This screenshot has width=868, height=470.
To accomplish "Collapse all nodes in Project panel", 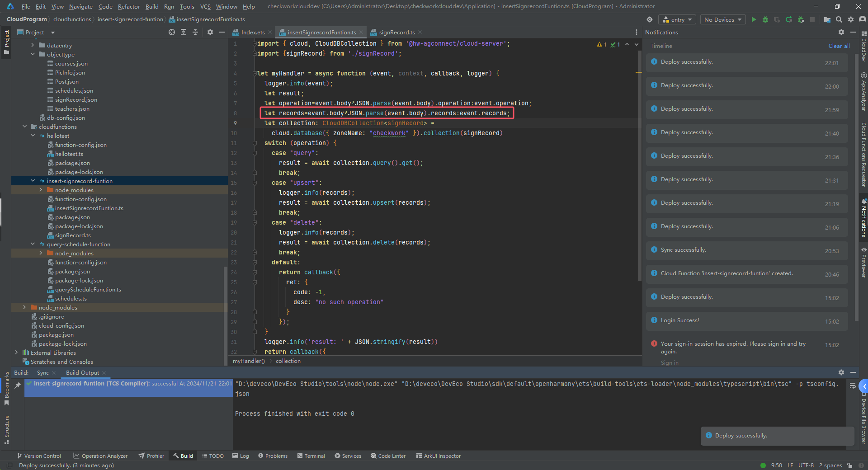I will pyautogui.click(x=195, y=32).
